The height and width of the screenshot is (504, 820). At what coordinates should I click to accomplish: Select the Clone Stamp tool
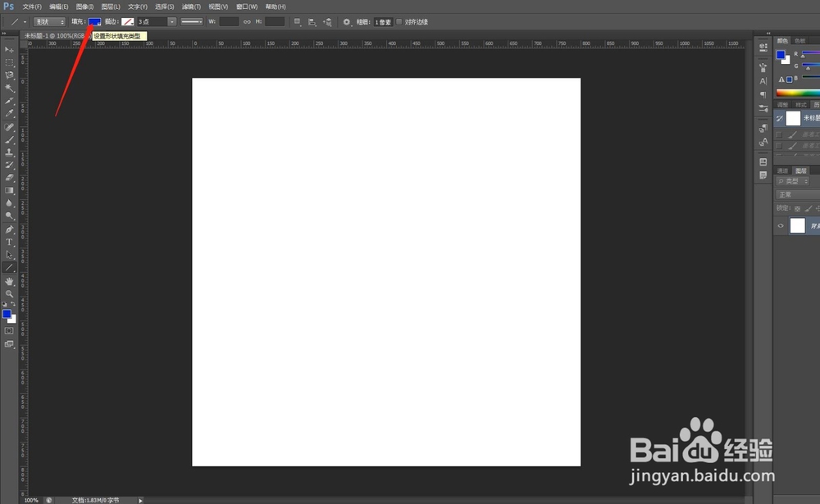pos(9,152)
